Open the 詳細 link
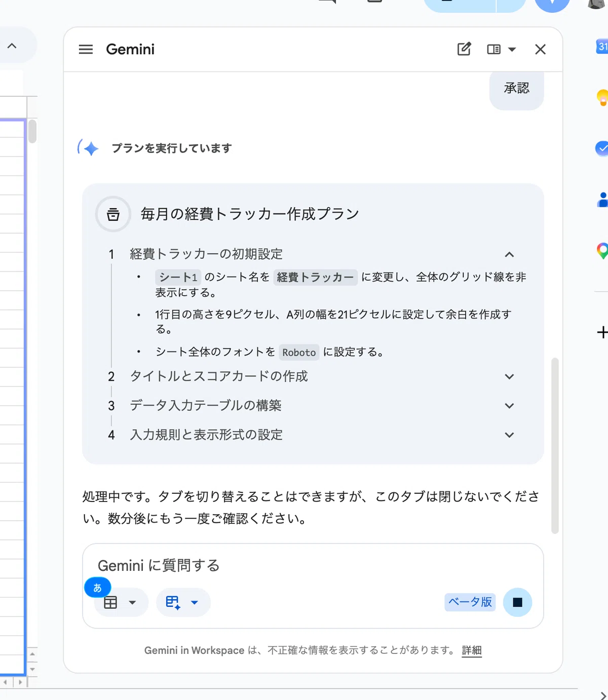The image size is (608, 700). click(472, 650)
